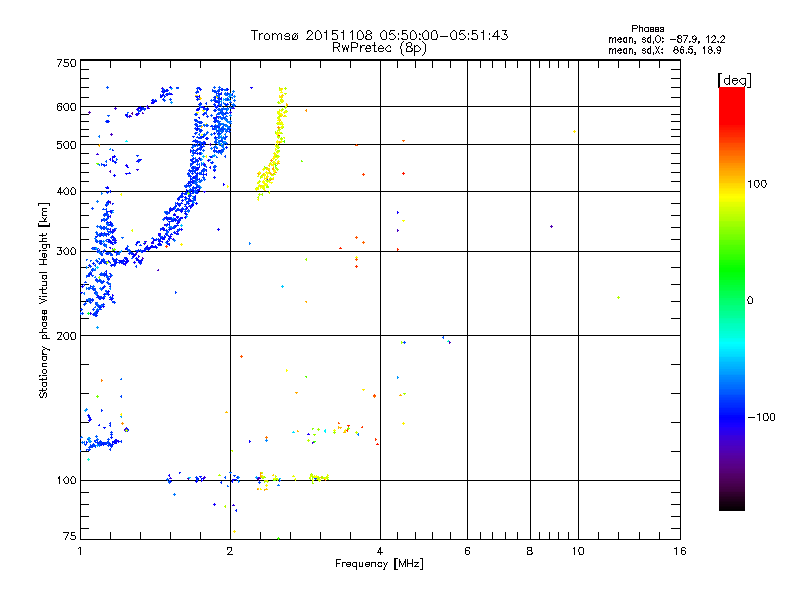Click the y-axis label '400'
800x600 pixels.
66,191
